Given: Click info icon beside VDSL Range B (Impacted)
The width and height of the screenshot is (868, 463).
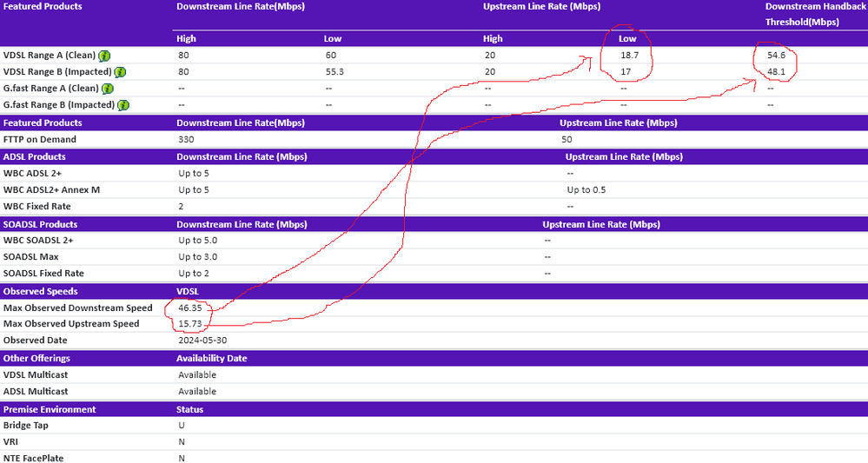Looking at the screenshot, I should click(120, 72).
